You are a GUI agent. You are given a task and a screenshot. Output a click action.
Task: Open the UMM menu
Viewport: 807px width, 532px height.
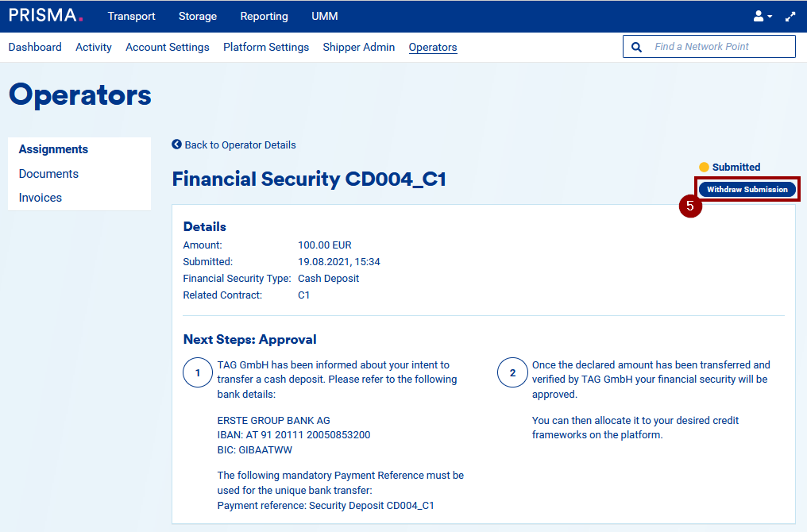coord(324,16)
